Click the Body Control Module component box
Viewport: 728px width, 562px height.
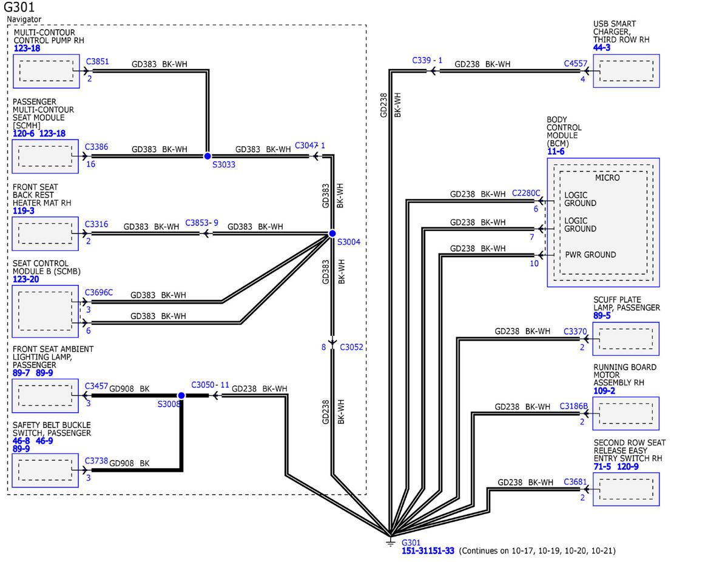603,222
